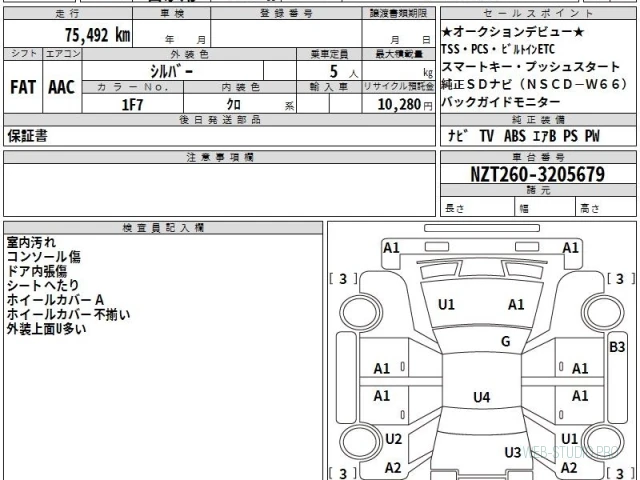Select the FAT shift value
640x480 pixels.
(x=23, y=87)
